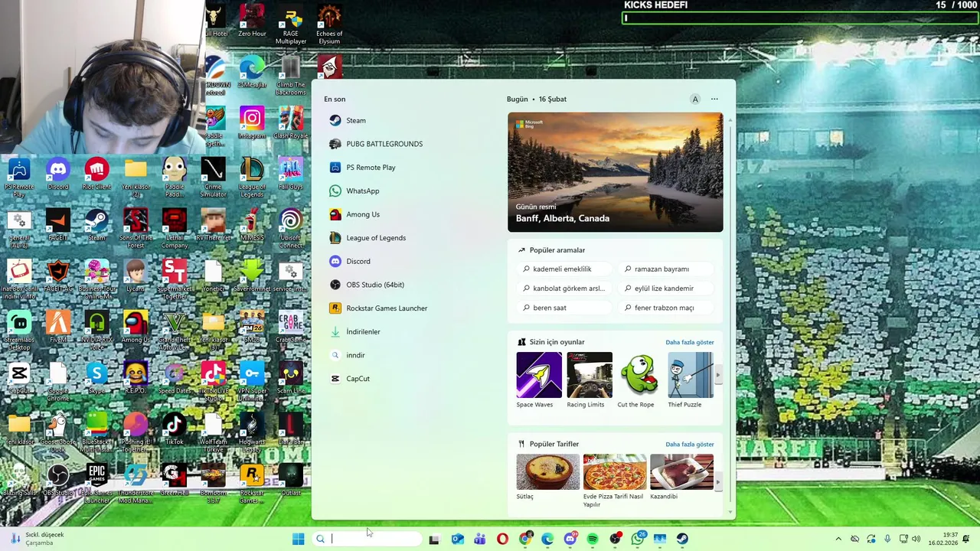Select the Riot Client desktop icon

tap(96, 174)
